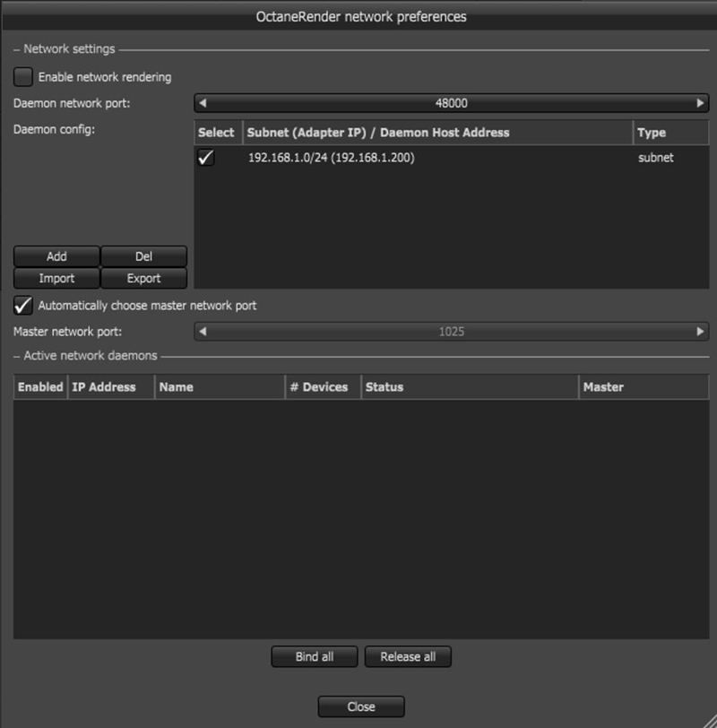Decrease the Master network port value
Screen dimensions: 717x728
[x=203, y=332]
